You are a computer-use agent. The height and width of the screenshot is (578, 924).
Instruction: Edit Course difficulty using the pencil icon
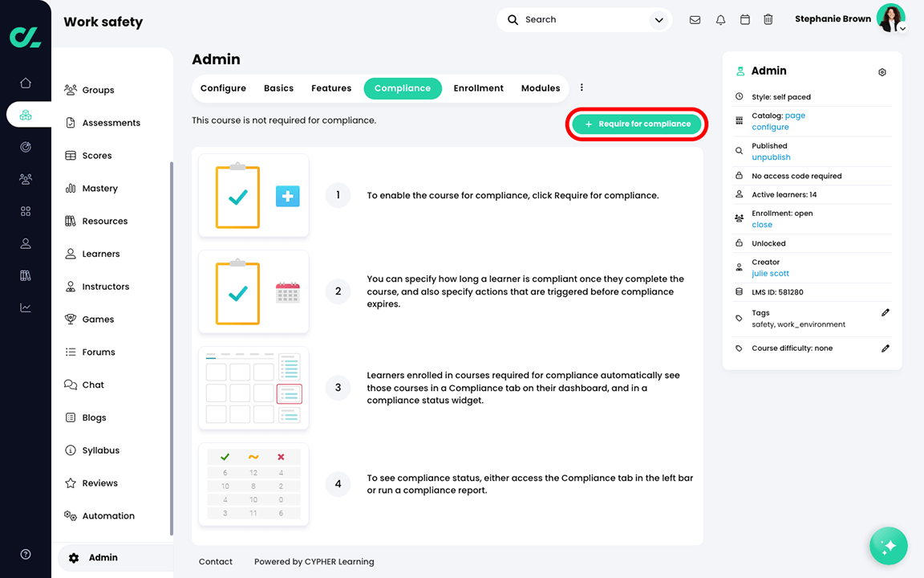pos(885,348)
